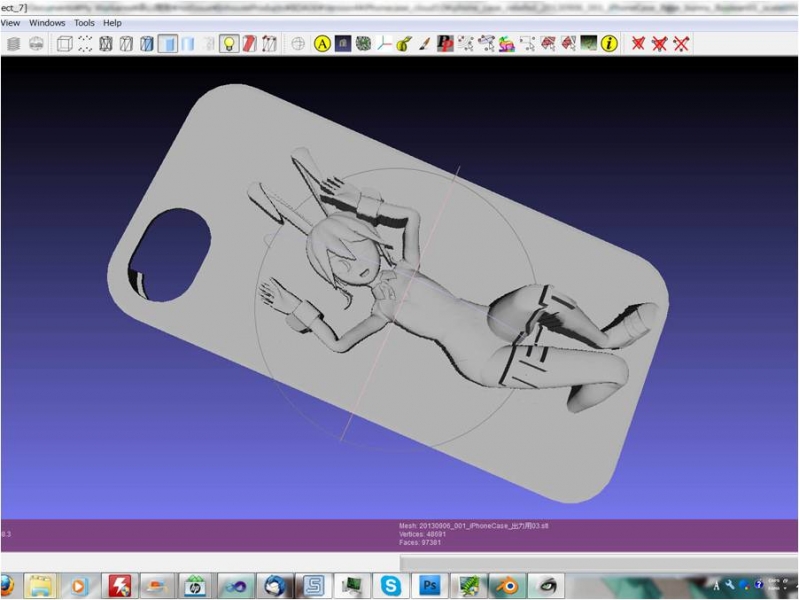Click the dark green texture image icon
799x600 pixels.
point(589,44)
